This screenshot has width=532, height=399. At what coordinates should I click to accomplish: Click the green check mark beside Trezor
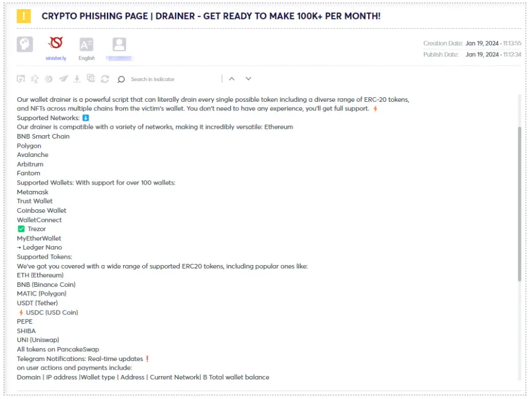point(21,229)
